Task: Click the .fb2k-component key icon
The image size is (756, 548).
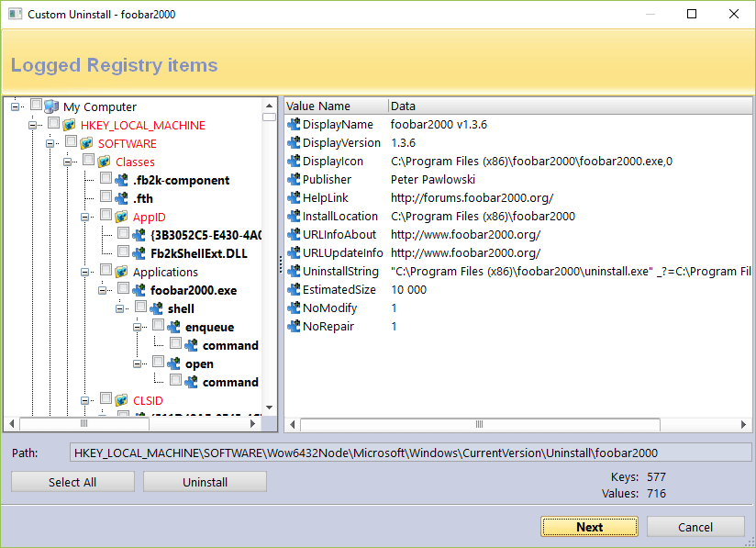Action: (121, 180)
